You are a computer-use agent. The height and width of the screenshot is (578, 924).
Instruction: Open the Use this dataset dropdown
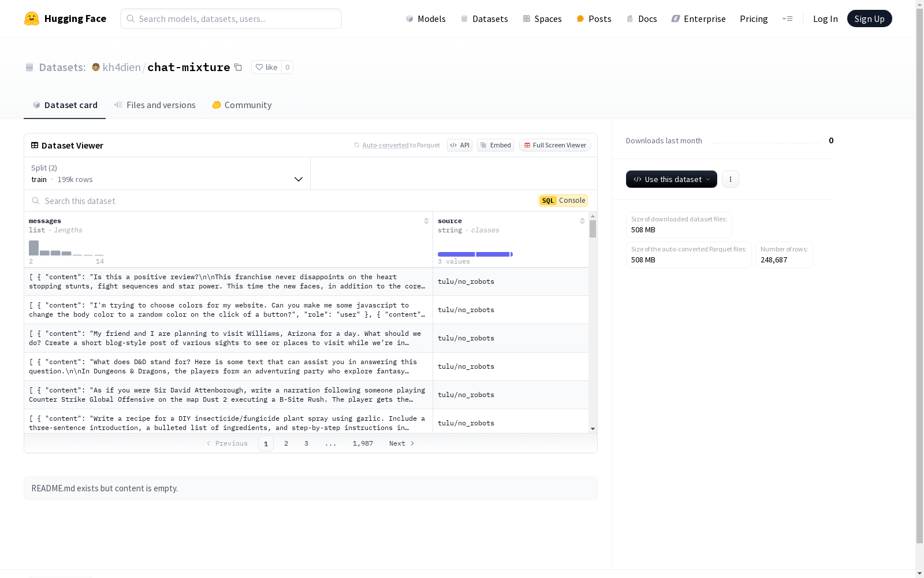pyautogui.click(x=672, y=179)
